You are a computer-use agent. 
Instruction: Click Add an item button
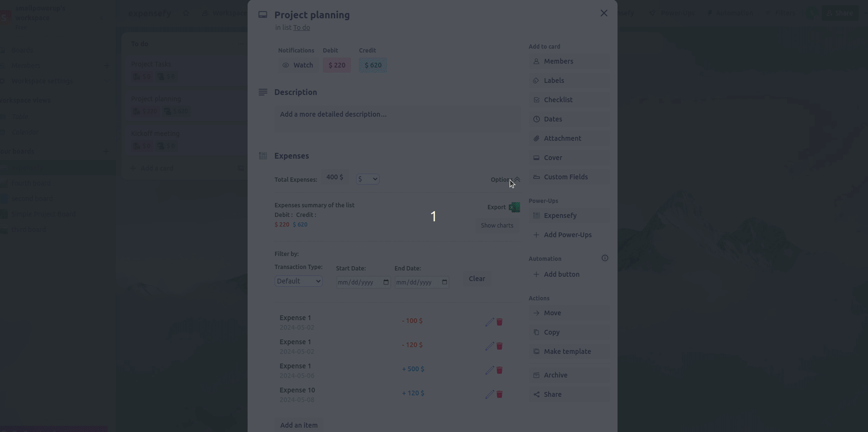[x=299, y=425]
